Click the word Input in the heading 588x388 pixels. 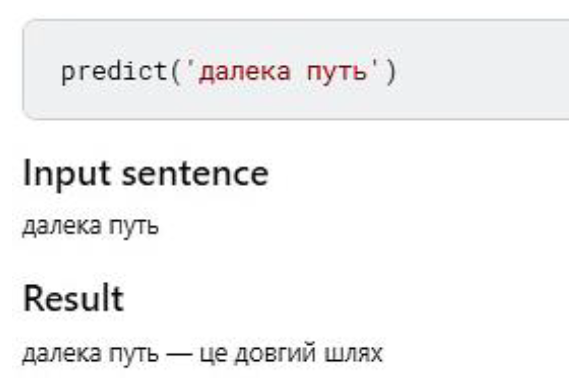click(66, 174)
